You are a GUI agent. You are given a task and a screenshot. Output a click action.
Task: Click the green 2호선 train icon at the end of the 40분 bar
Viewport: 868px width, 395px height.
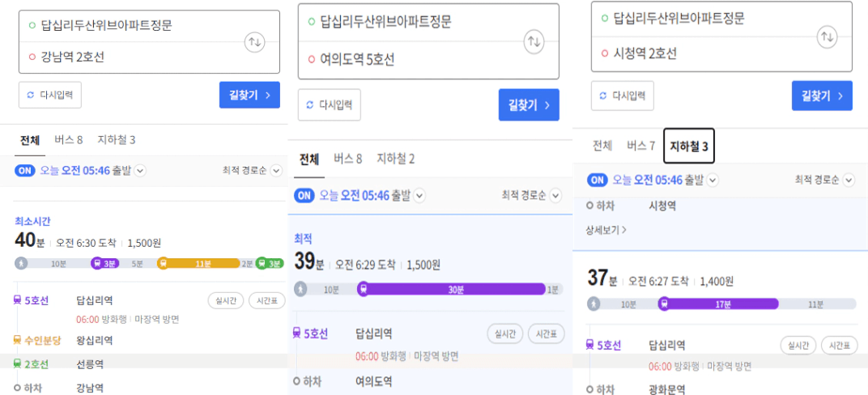pos(262,263)
